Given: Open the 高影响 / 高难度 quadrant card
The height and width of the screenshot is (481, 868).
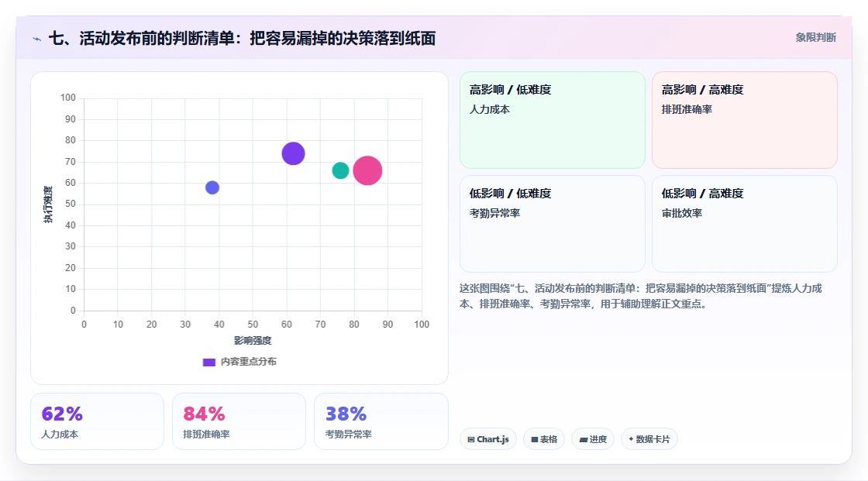Looking at the screenshot, I should 745,119.
